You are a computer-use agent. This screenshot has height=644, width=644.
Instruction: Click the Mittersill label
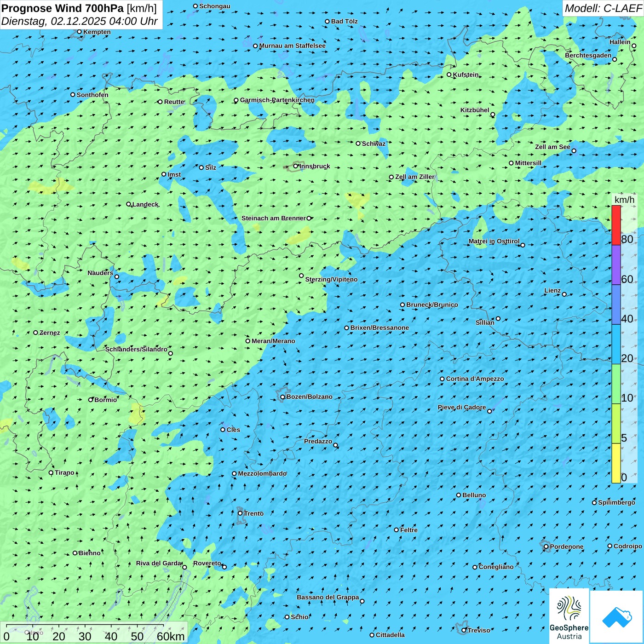coord(528,163)
